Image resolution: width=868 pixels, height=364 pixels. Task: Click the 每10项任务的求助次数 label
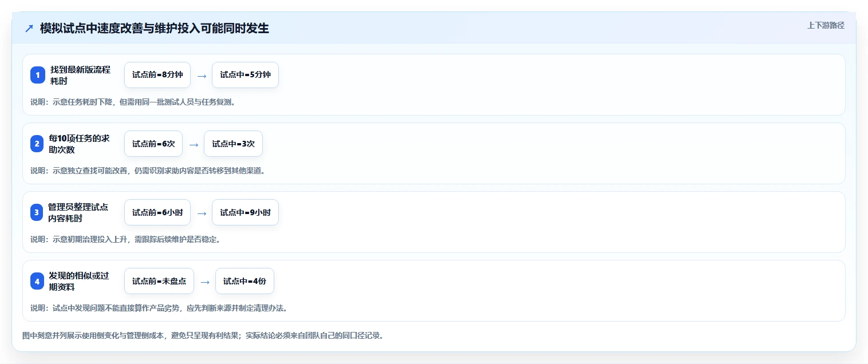tap(79, 144)
